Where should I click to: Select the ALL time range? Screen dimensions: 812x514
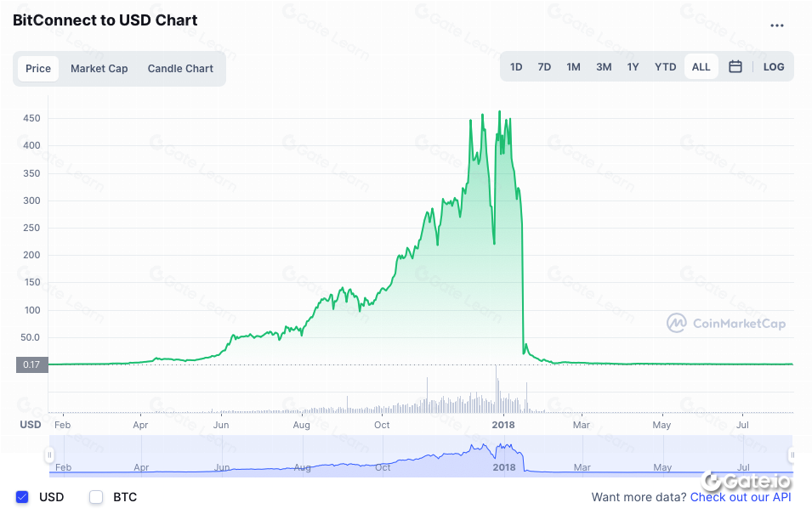(701, 67)
